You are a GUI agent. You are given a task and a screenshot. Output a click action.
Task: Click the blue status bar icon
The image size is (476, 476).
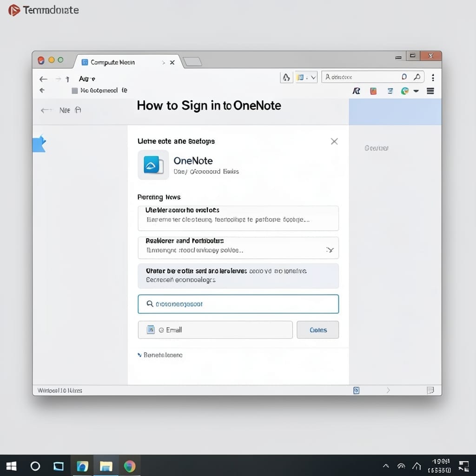tap(357, 390)
